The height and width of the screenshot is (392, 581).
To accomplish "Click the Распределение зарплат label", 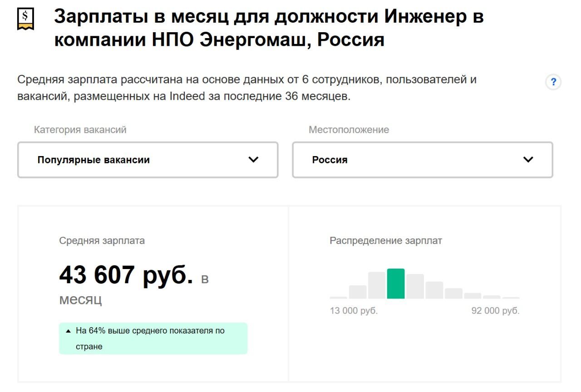I will [x=385, y=241].
